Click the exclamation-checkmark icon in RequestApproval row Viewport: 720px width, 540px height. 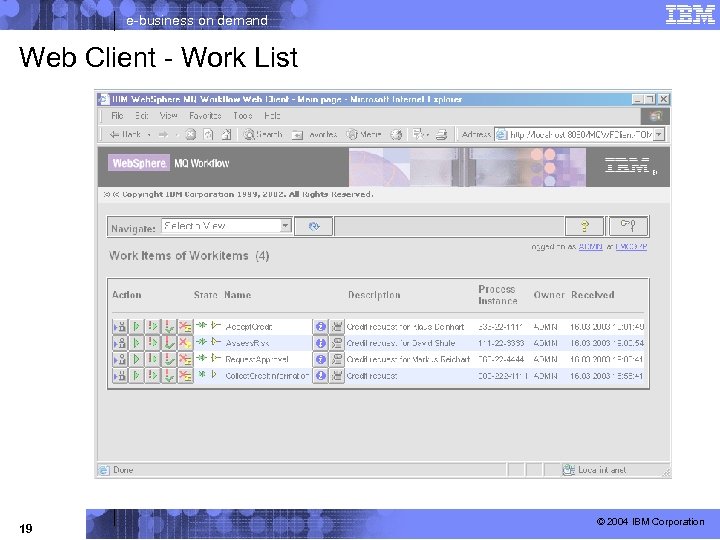coord(169,359)
